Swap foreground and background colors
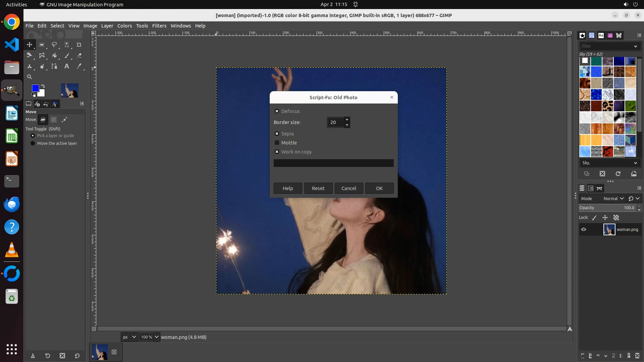644x362 pixels. (43, 86)
